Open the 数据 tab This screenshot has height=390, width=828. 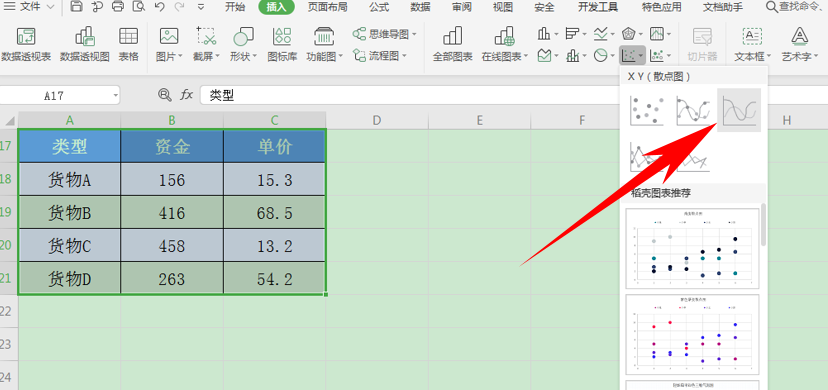coord(420,7)
